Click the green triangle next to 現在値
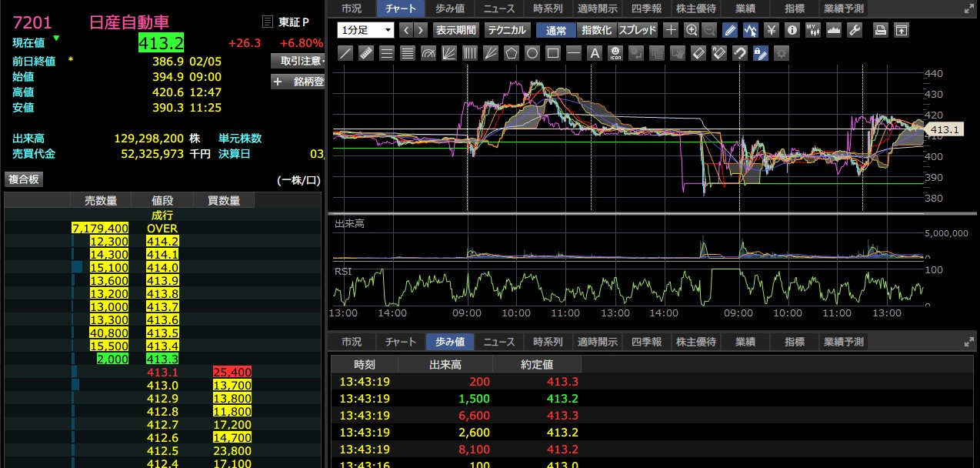 coord(56,38)
